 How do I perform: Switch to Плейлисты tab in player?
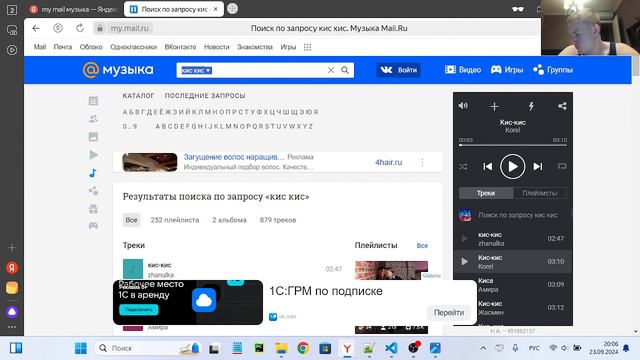(x=540, y=193)
